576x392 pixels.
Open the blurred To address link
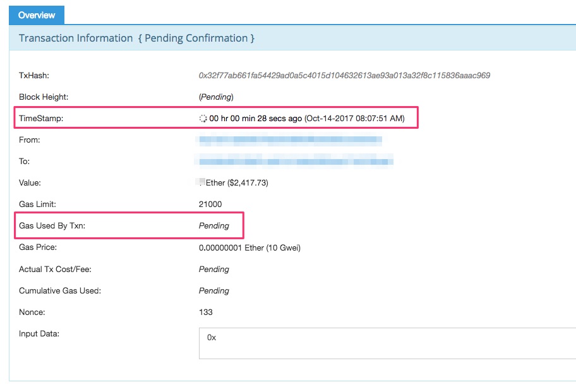tap(296, 162)
